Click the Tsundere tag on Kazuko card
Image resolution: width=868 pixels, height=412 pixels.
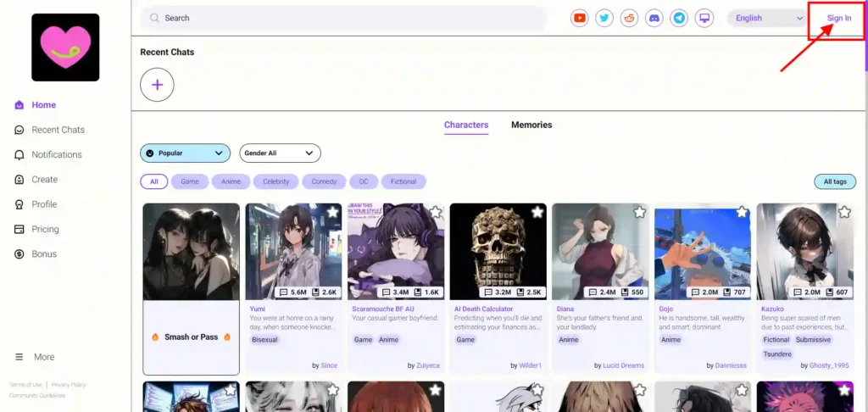pyautogui.click(x=777, y=354)
